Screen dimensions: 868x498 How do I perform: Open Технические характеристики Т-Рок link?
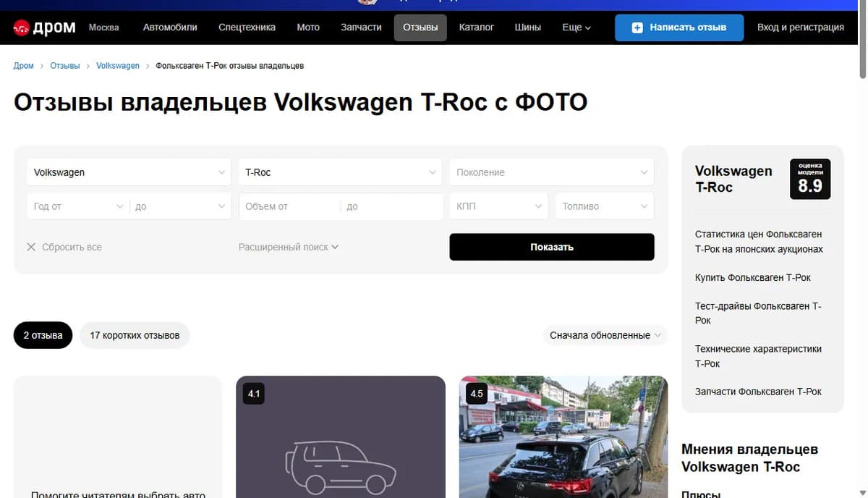(758, 356)
